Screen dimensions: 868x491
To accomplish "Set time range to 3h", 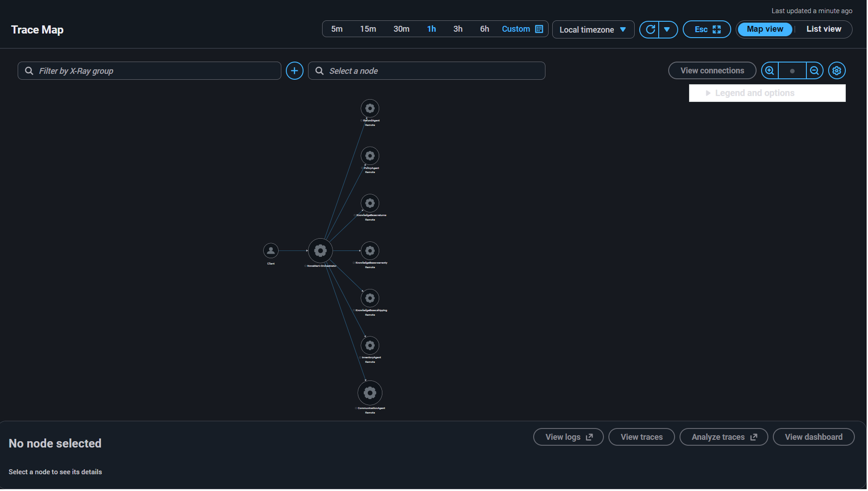I will coord(458,29).
